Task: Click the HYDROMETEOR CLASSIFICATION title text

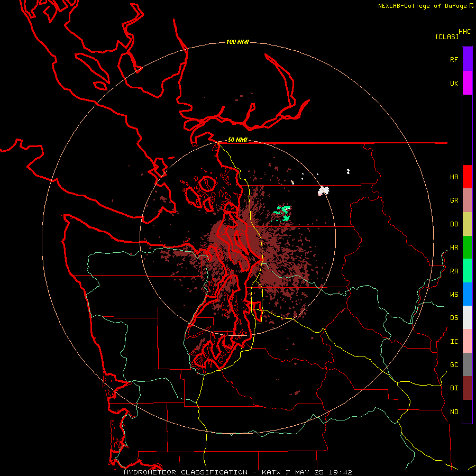Action: click(186, 472)
